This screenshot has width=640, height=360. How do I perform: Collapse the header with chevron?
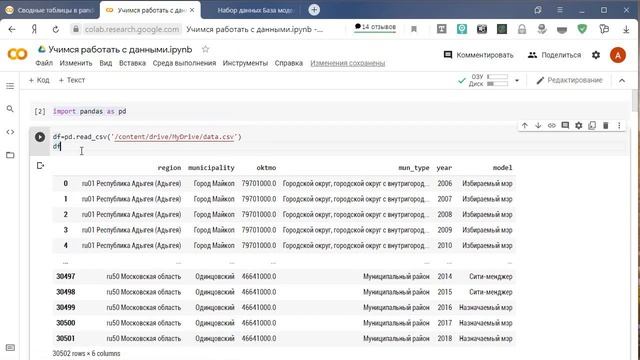pos(622,80)
